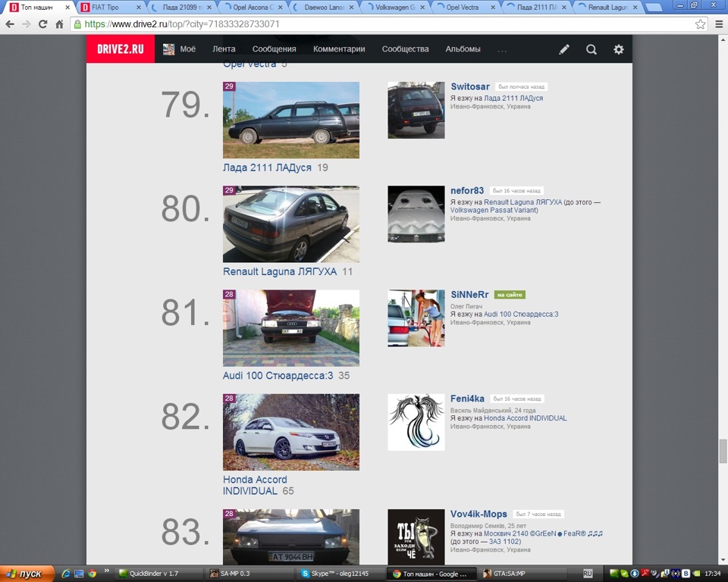Open the Renault Laguna ЛЯГУХА car photo
Viewport: 728px width, 582px height.
point(291,224)
